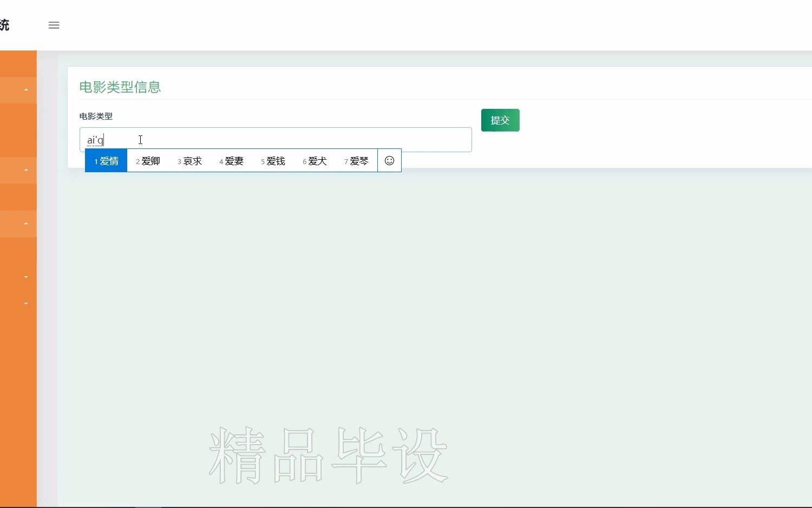Focus the 电影类型 input field
This screenshot has width=812, height=508.
tap(276, 140)
